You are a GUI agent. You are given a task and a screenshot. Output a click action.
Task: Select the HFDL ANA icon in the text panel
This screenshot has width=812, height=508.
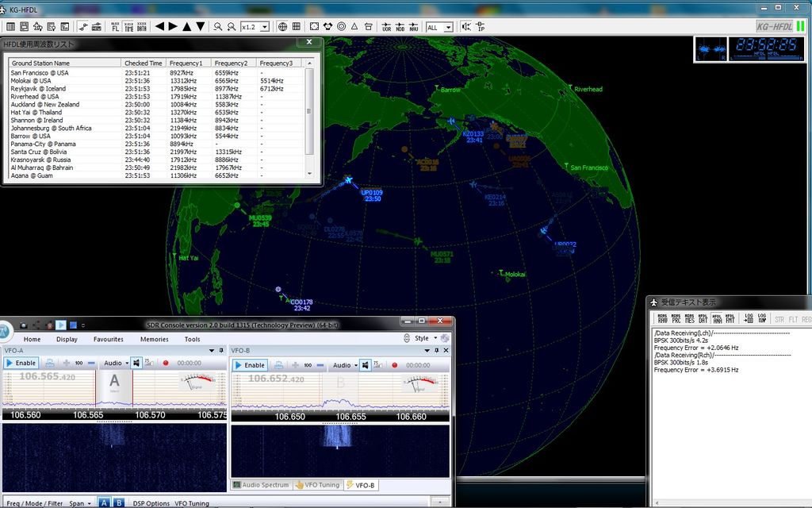[718, 318]
